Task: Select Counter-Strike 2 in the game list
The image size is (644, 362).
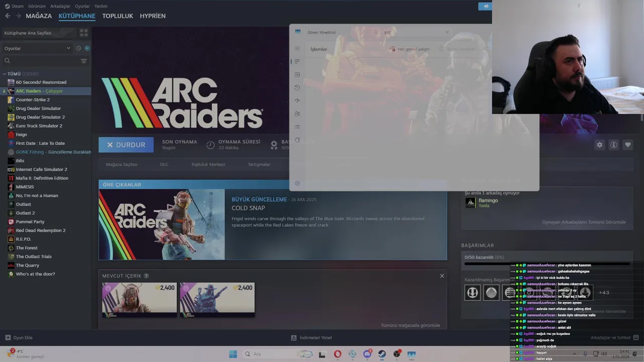Action: (33, 100)
